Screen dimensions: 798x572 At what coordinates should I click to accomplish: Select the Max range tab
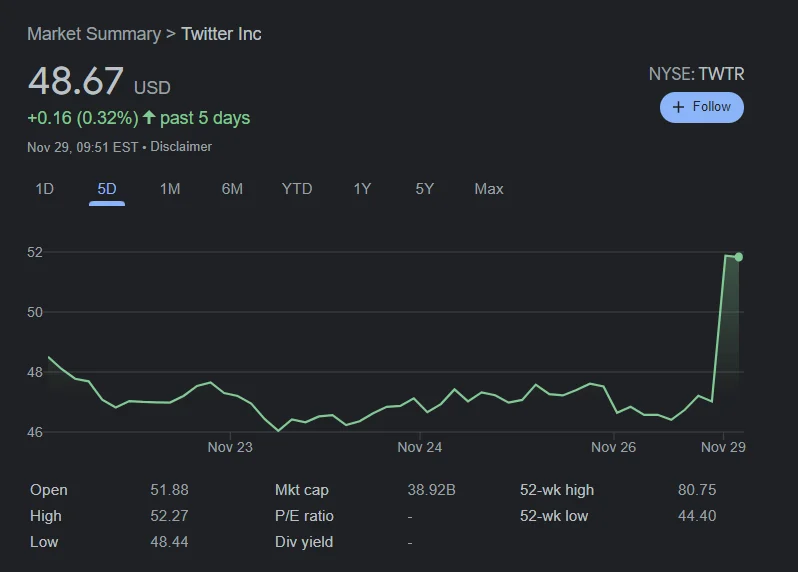pyautogui.click(x=489, y=189)
